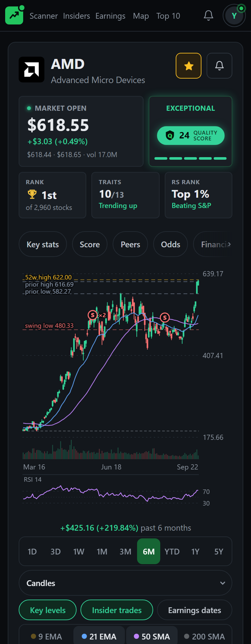Toggle the AMD favorite star button
The image size is (251, 644).
pos(189,66)
